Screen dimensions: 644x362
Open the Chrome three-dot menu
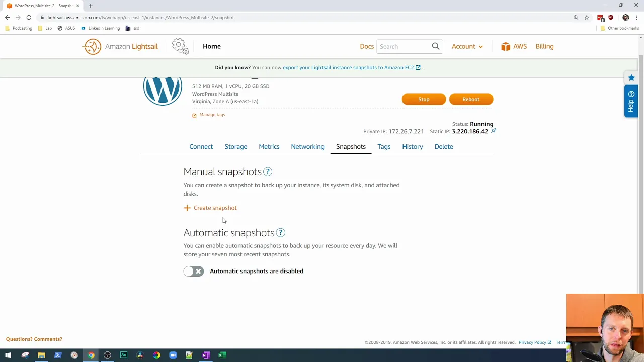tap(636, 18)
